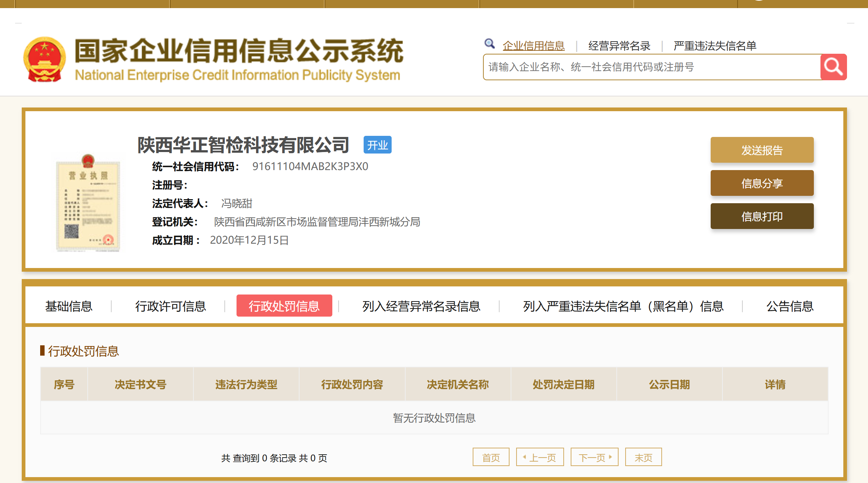The image size is (868, 483).
Task: Click the 上一页 pagination button
Action: (x=540, y=457)
